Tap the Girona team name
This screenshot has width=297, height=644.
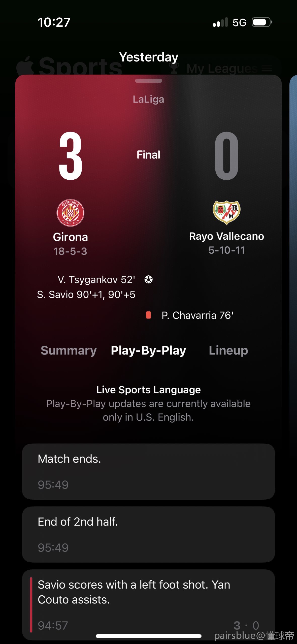coord(70,237)
